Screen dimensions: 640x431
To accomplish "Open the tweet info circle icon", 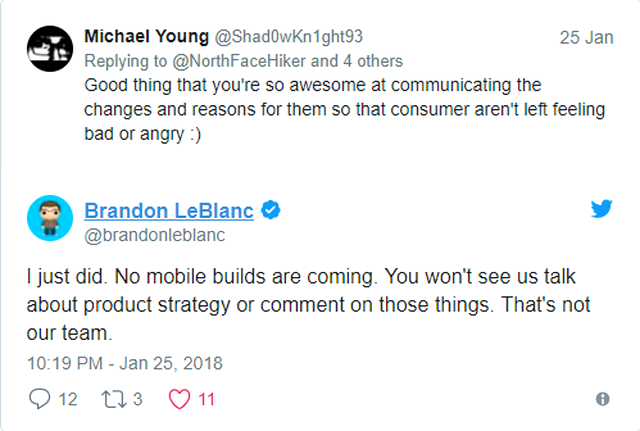I will pos(602,399).
